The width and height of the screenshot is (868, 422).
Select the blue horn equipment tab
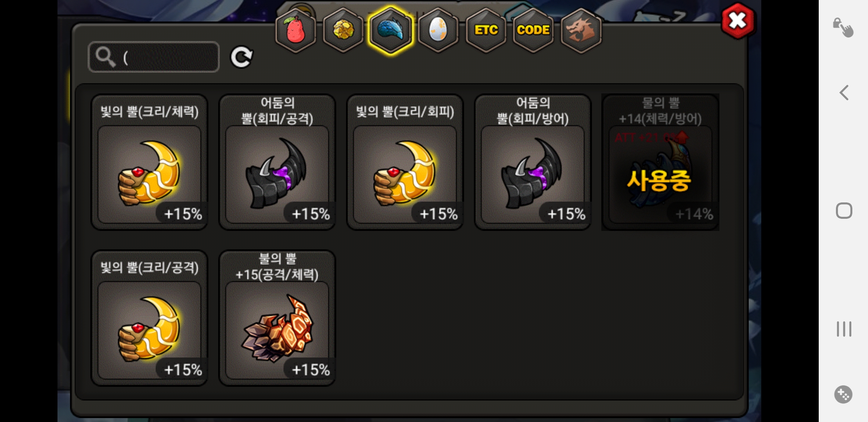391,30
